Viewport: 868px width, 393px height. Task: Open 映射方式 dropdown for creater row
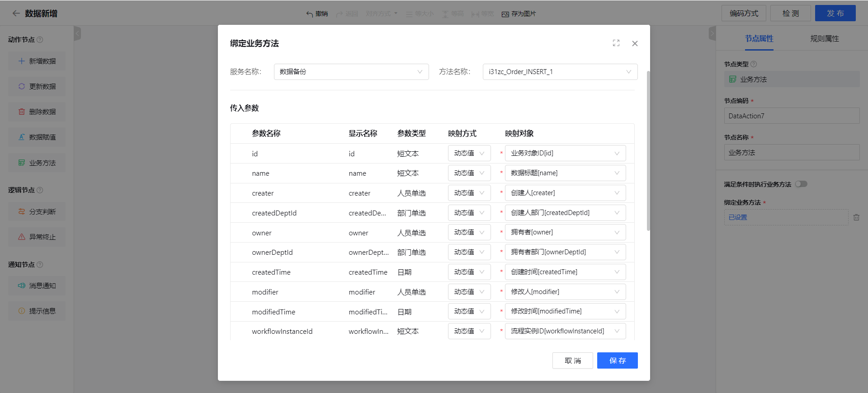point(469,193)
